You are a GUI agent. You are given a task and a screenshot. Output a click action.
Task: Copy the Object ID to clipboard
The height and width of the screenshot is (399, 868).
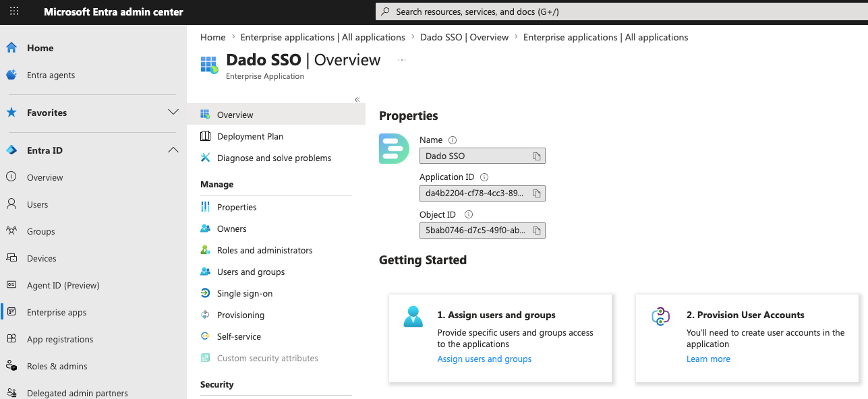(537, 231)
